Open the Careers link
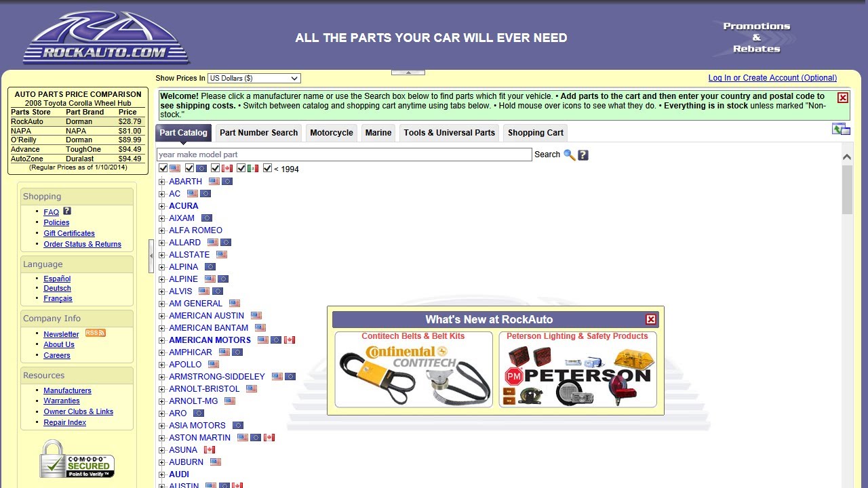The width and height of the screenshot is (868, 488). pyautogui.click(x=57, y=355)
